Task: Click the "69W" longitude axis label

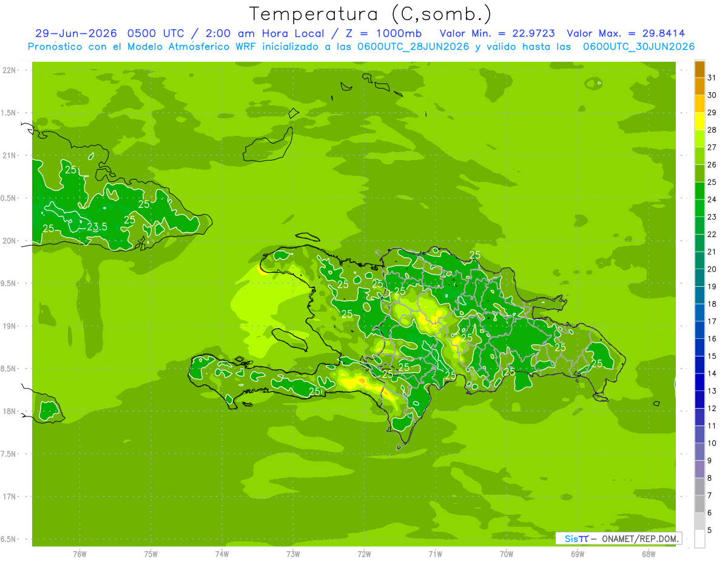Action: coord(578,554)
